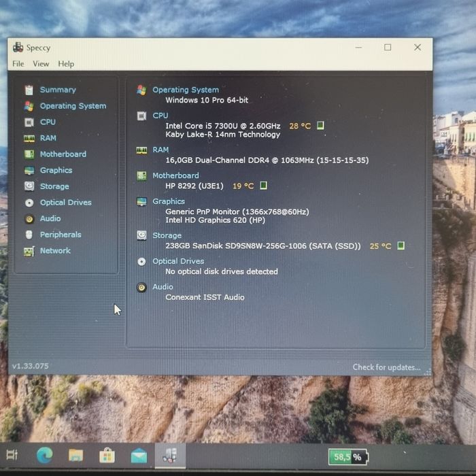Select RAM in the sidebar
Screen dimensions: 476x476
click(x=48, y=138)
